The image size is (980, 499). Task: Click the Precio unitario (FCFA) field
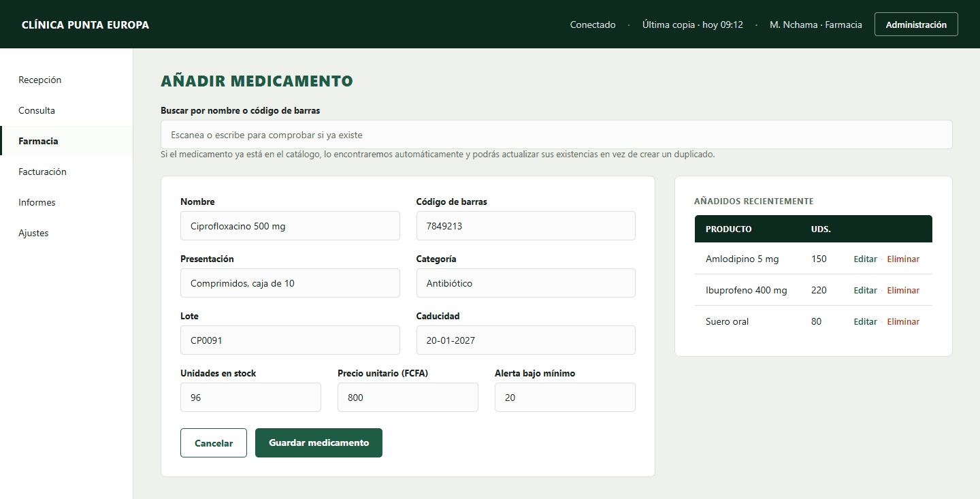coord(408,398)
